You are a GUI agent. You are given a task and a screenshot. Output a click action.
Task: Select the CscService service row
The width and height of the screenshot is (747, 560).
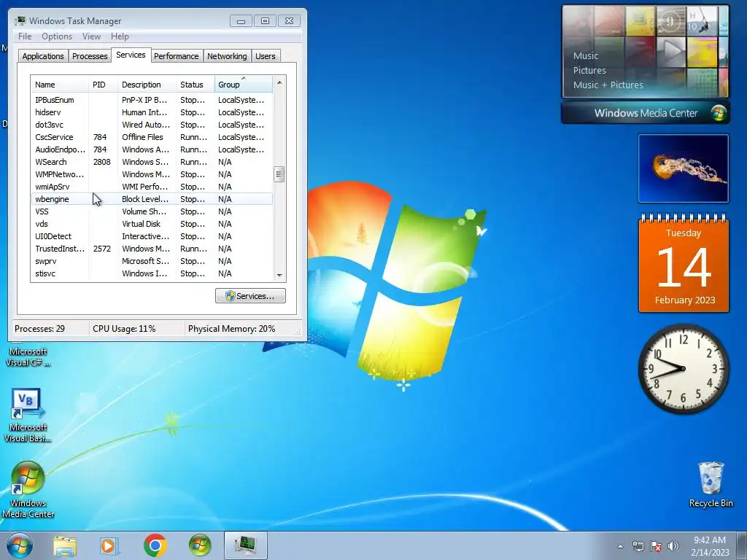(x=152, y=137)
